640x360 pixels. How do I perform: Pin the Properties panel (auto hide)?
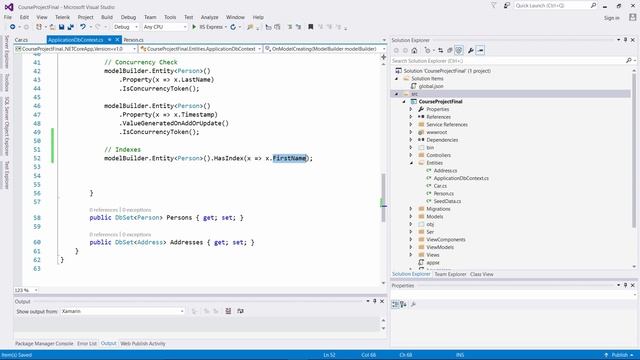point(625,285)
